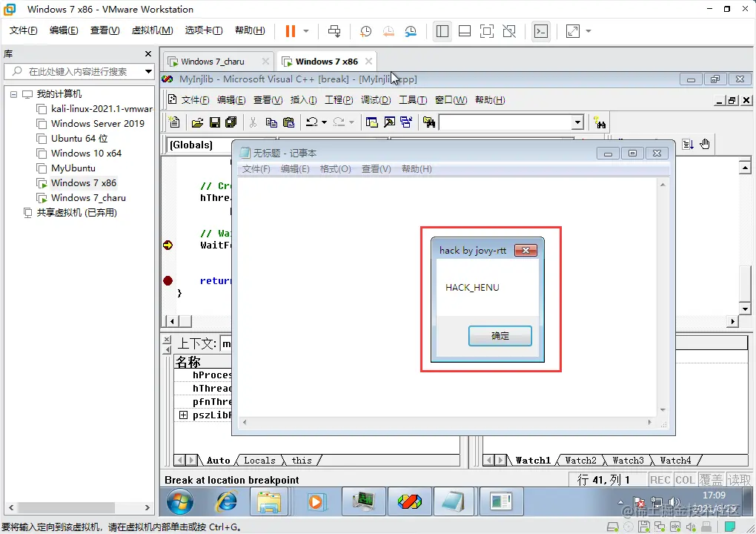756x534 pixels.
Task: Open VMware 选项卡(T) menu
Action: pos(204,30)
